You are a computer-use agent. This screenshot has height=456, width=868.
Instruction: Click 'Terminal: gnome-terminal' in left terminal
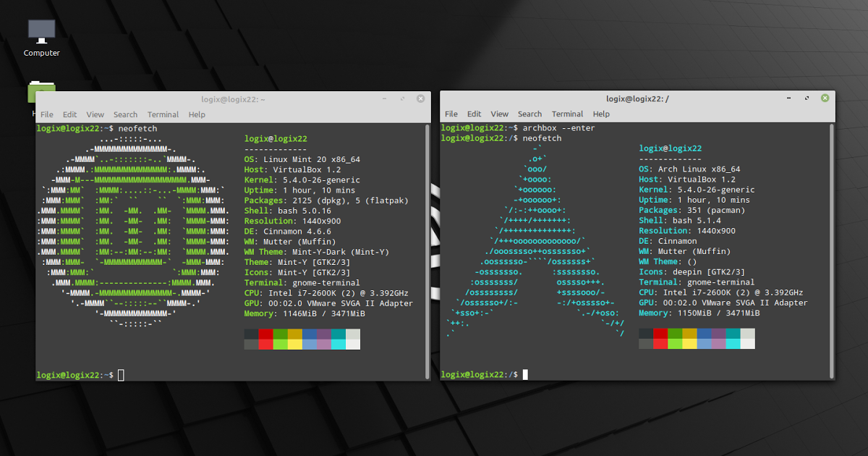tap(302, 282)
